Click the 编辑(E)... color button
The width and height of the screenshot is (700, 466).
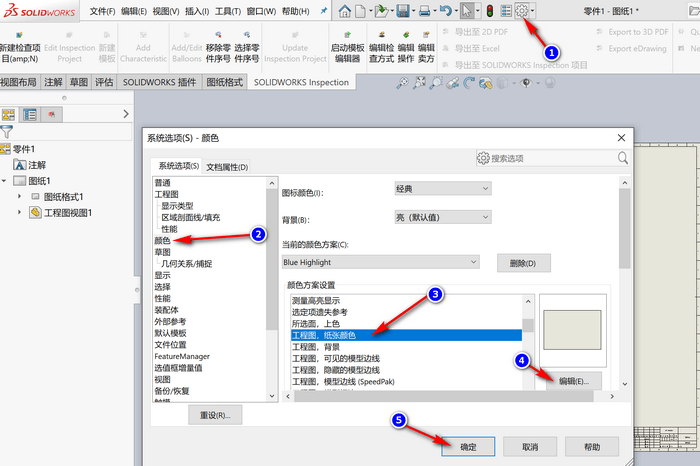[x=574, y=381]
